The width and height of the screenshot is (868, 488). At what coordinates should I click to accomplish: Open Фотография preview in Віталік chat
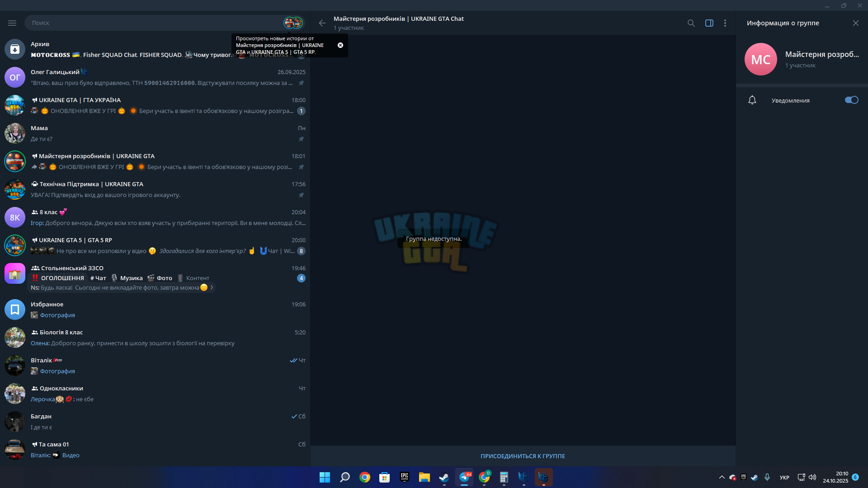(53, 371)
